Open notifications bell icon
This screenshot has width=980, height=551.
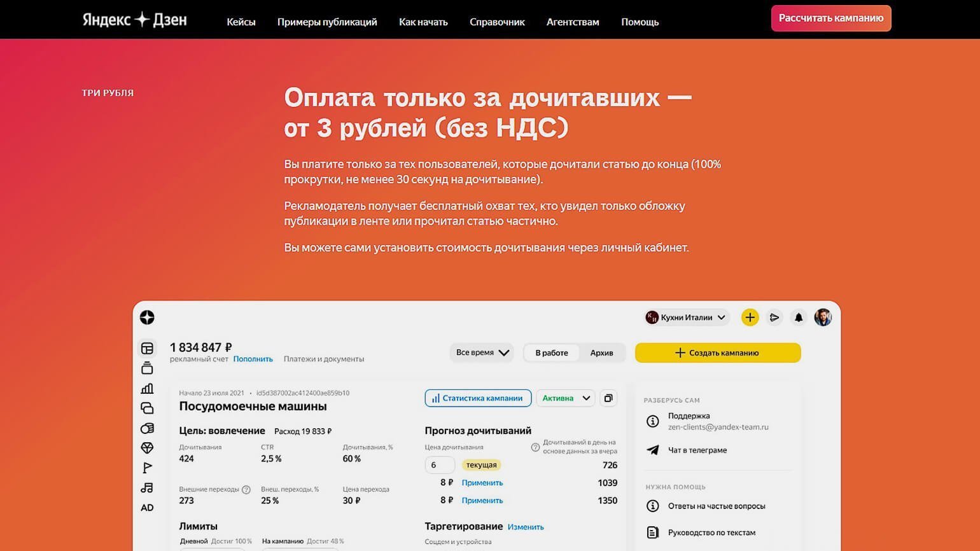[x=799, y=317]
